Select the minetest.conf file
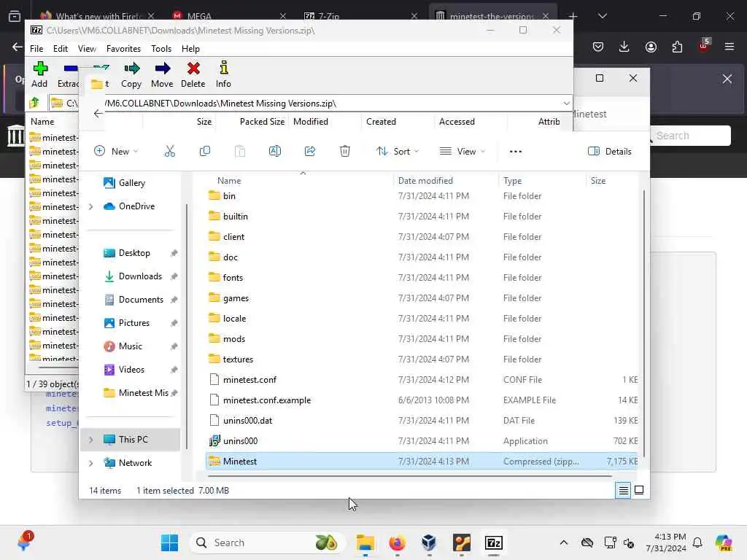This screenshot has width=747, height=560. coord(422,379)
